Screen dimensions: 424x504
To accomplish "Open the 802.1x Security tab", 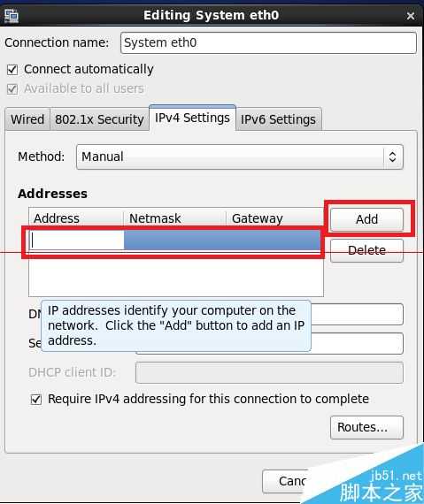I will [99, 119].
